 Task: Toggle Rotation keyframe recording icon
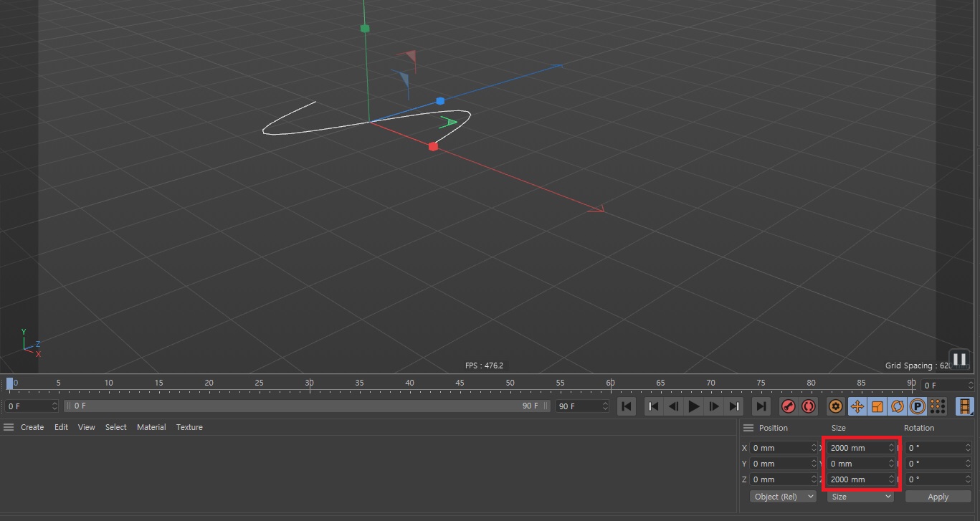[x=897, y=406]
